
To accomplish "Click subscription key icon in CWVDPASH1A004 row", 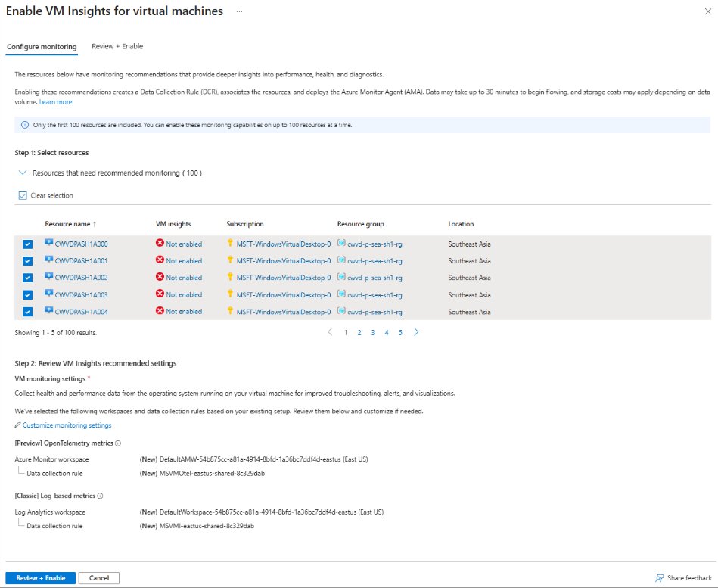I will 230,310.
